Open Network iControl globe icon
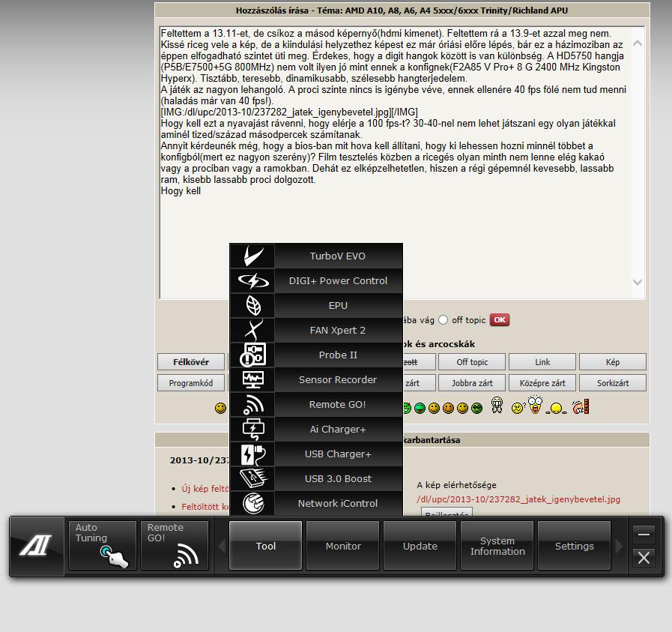 point(253,503)
